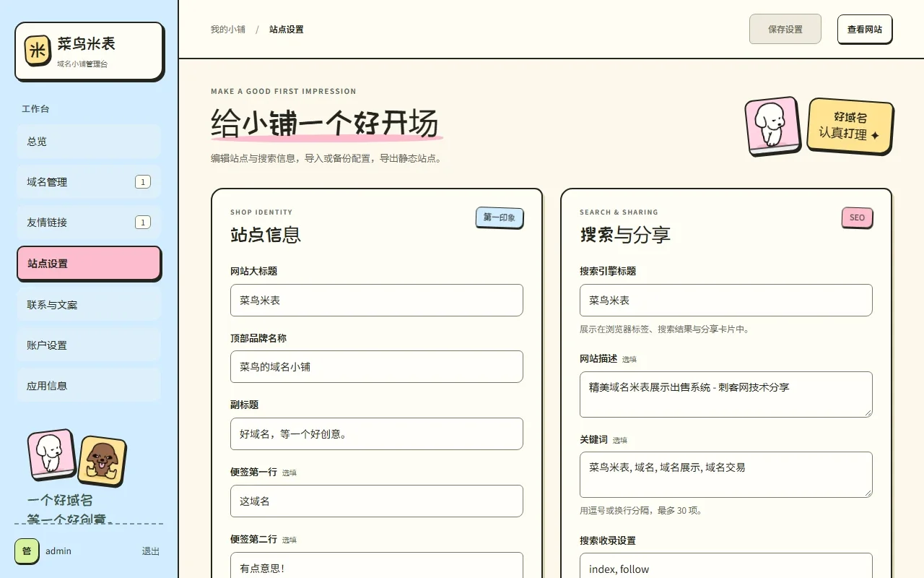This screenshot has height=578, width=924.
Task: Click the 查看网站 button
Action: click(865, 29)
